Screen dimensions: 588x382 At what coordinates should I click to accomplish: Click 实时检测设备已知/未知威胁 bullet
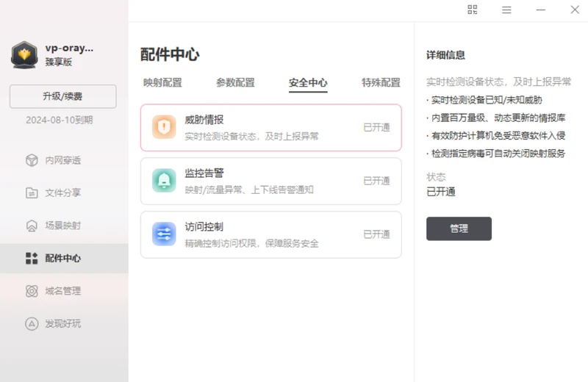pyautogui.click(x=484, y=100)
